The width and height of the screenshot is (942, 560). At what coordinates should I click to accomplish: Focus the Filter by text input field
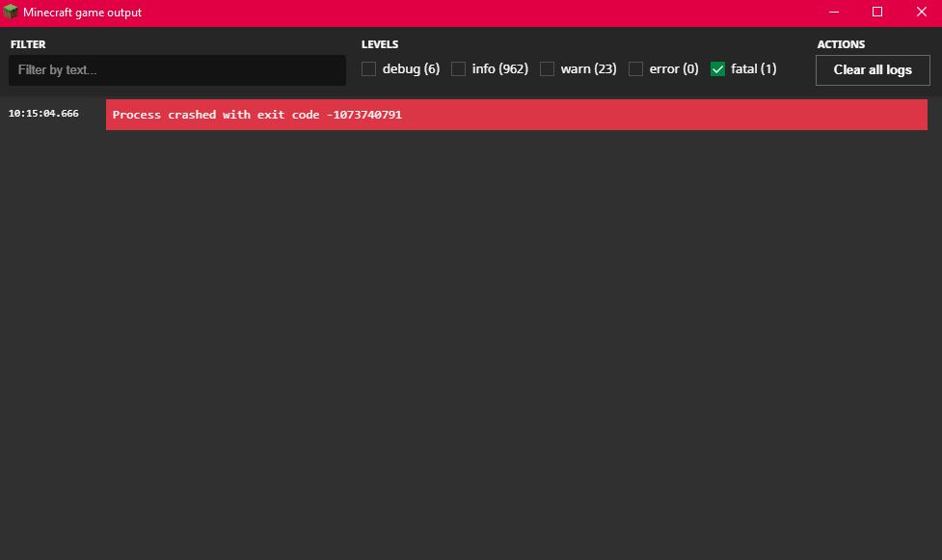177,70
